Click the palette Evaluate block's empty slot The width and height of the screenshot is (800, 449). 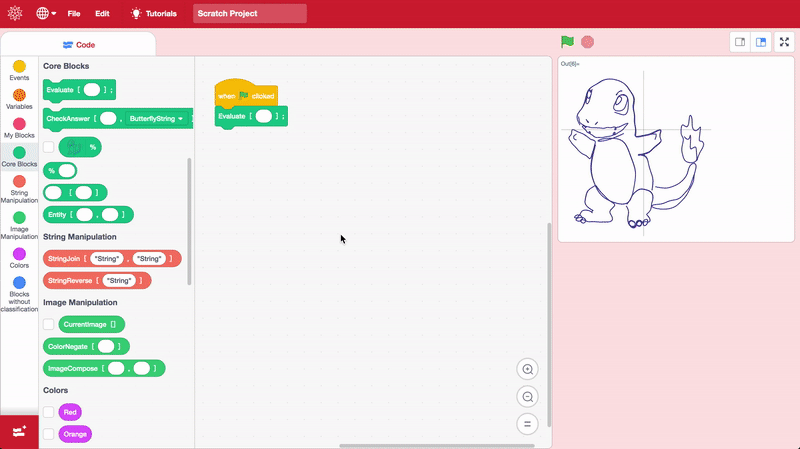click(x=92, y=90)
